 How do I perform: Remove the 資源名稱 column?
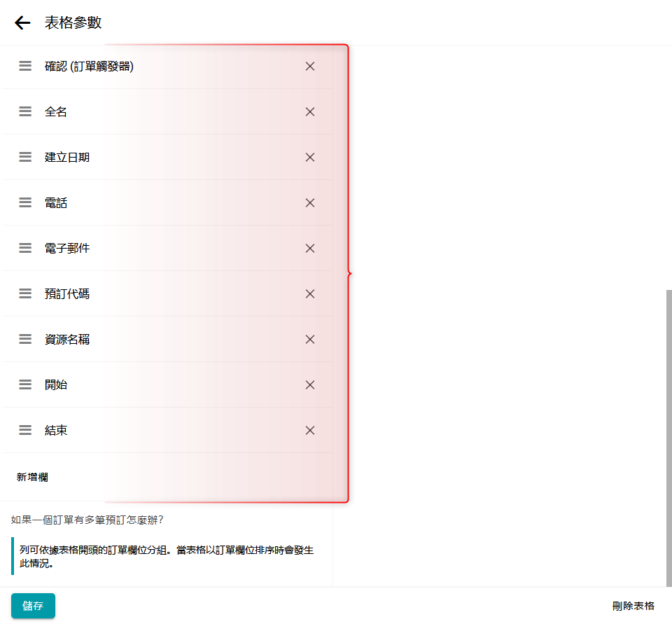[310, 340]
